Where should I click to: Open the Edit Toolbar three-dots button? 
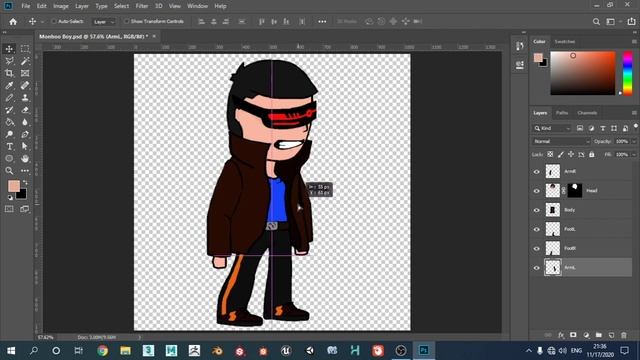coord(25,171)
